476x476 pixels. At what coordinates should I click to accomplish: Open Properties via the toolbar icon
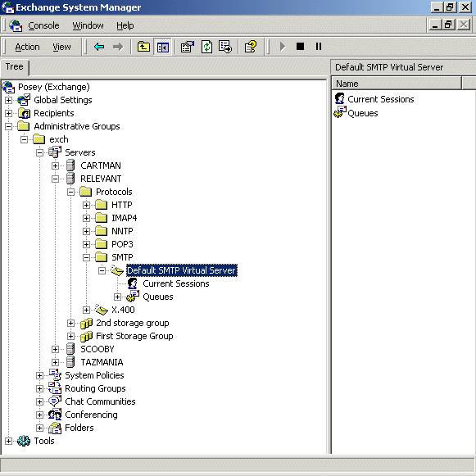pyautogui.click(x=188, y=47)
